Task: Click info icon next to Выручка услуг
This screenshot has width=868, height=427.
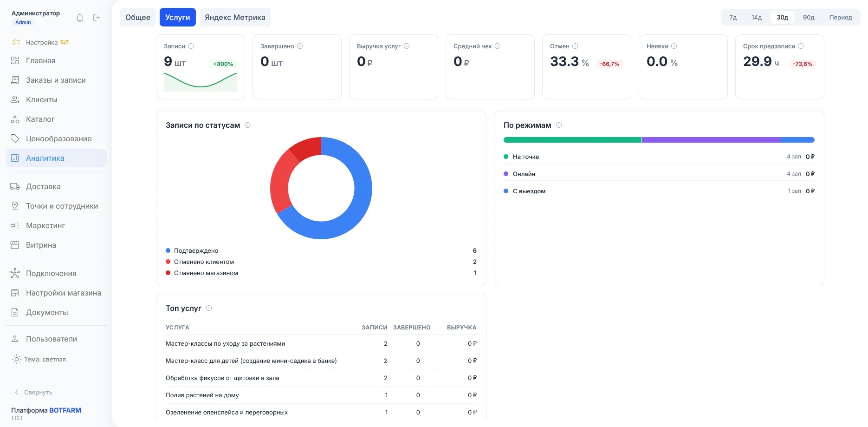Action: tap(407, 46)
